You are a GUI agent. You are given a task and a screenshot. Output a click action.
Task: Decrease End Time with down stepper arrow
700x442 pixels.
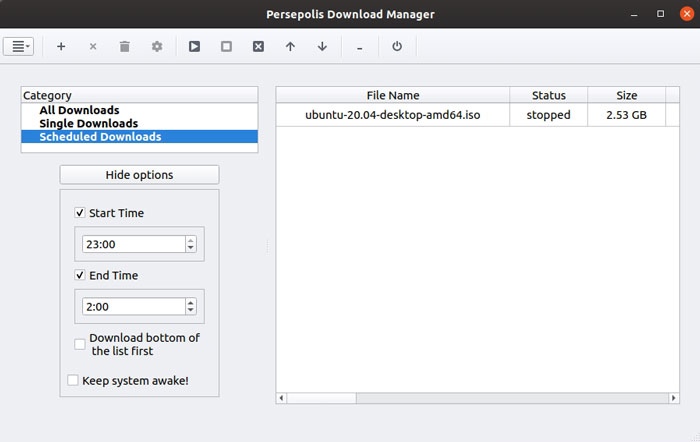click(x=191, y=311)
